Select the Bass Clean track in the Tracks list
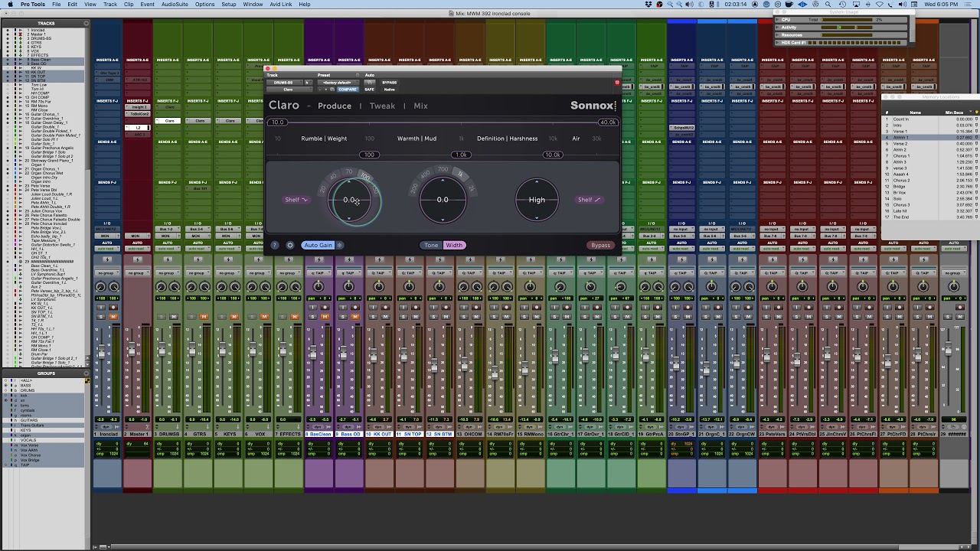This screenshot has height=551, width=980. click(x=42, y=60)
